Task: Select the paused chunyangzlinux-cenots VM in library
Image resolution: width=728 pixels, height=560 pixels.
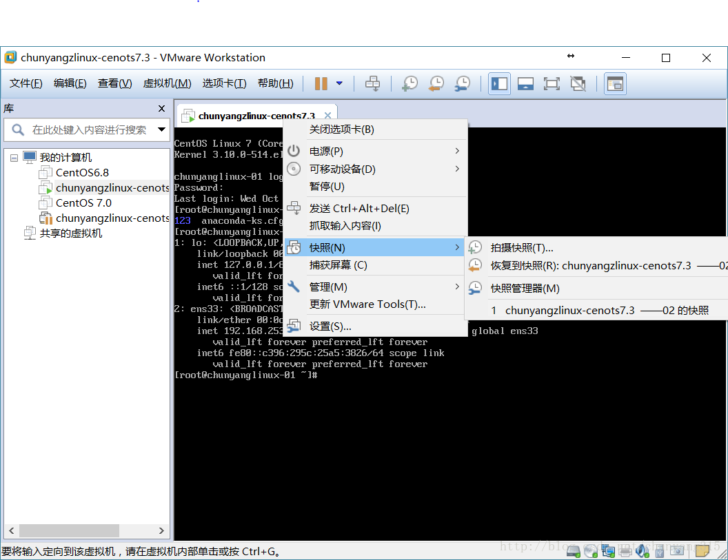Action: (x=112, y=218)
